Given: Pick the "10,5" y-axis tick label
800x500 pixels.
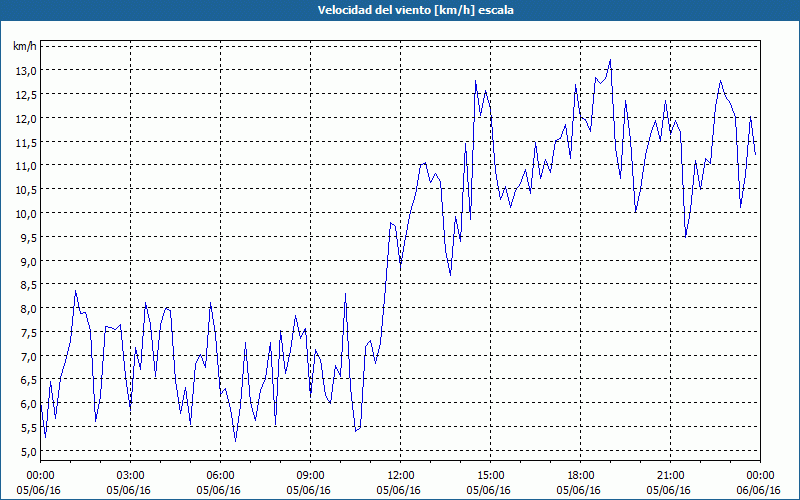Looking at the screenshot, I should pos(27,189).
